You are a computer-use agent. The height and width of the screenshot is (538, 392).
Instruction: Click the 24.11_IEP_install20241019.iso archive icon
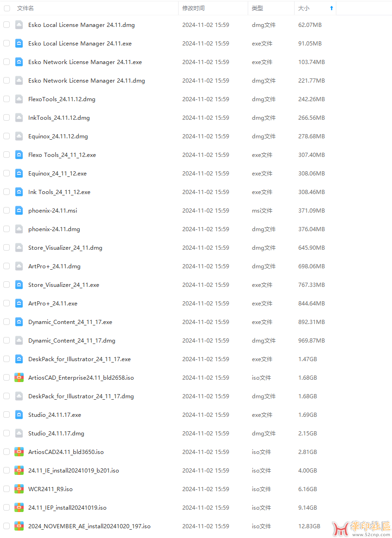19,507
